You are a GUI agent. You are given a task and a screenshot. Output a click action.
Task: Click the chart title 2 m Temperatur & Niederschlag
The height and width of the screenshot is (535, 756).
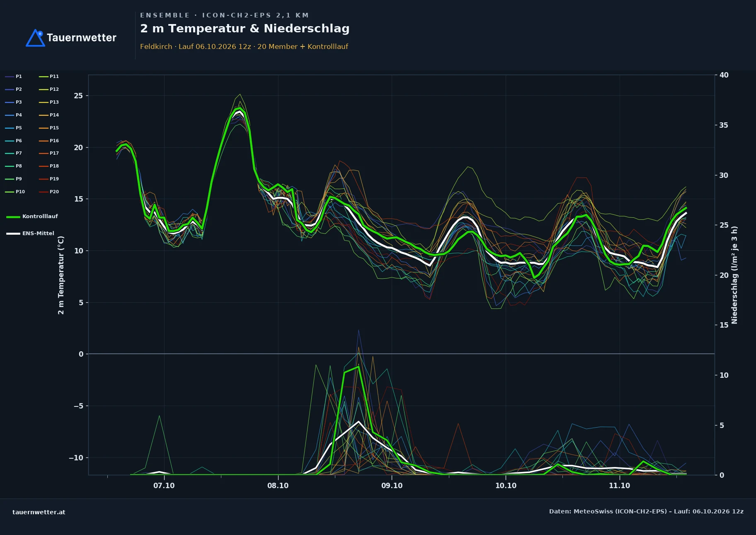pyautogui.click(x=245, y=29)
